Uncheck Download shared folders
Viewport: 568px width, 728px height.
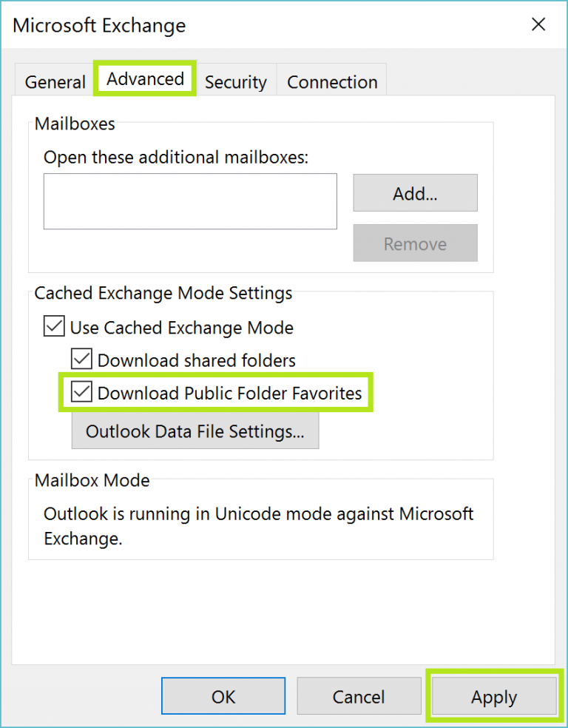[81, 361]
